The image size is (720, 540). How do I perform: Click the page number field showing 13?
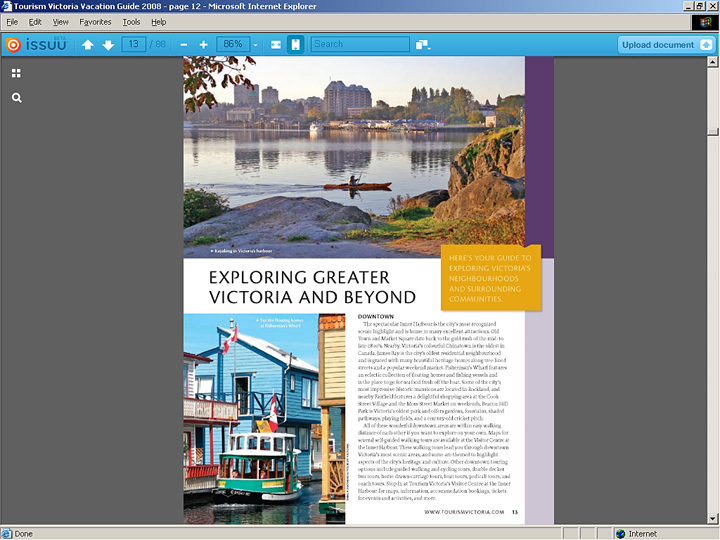[x=134, y=44]
